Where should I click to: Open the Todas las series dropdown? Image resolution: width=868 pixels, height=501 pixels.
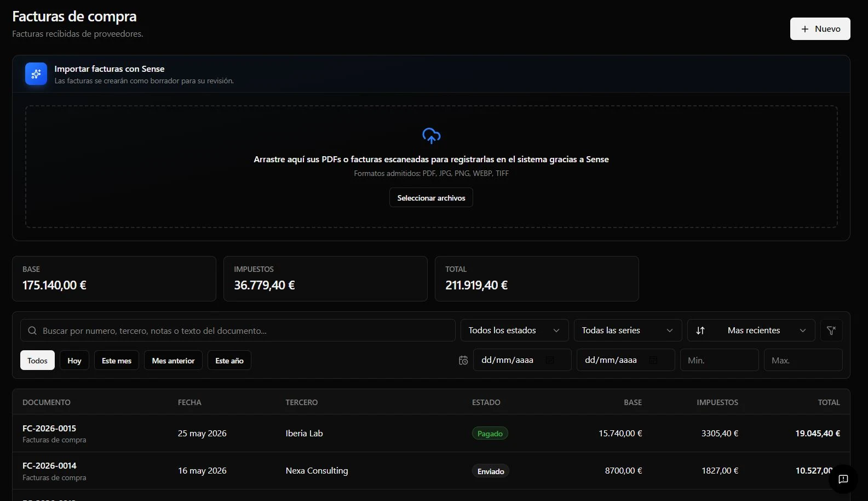coord(628,331)
